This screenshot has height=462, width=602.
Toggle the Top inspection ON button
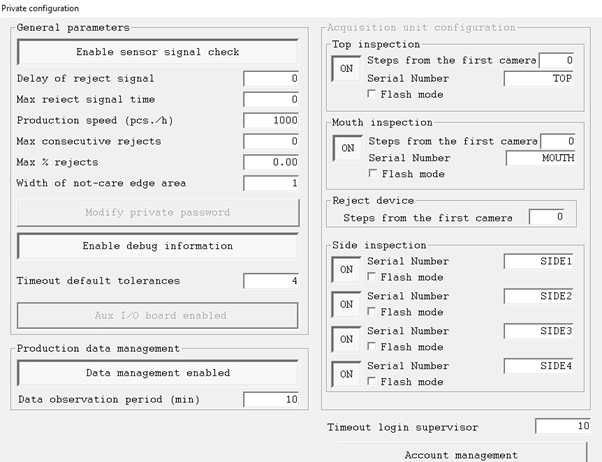pos(347,70)
